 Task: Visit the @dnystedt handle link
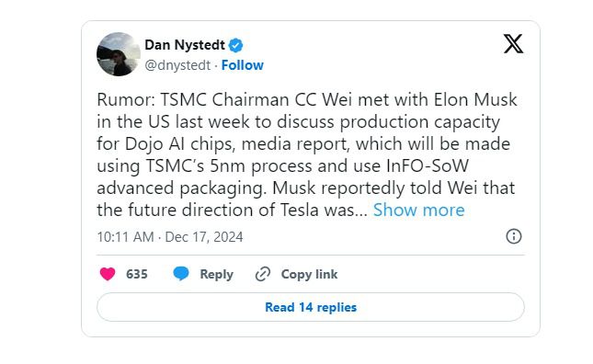[x=177, y=65]
